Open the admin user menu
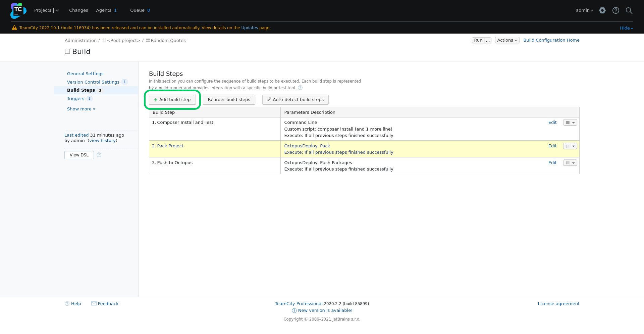 [x=584, y=10]
